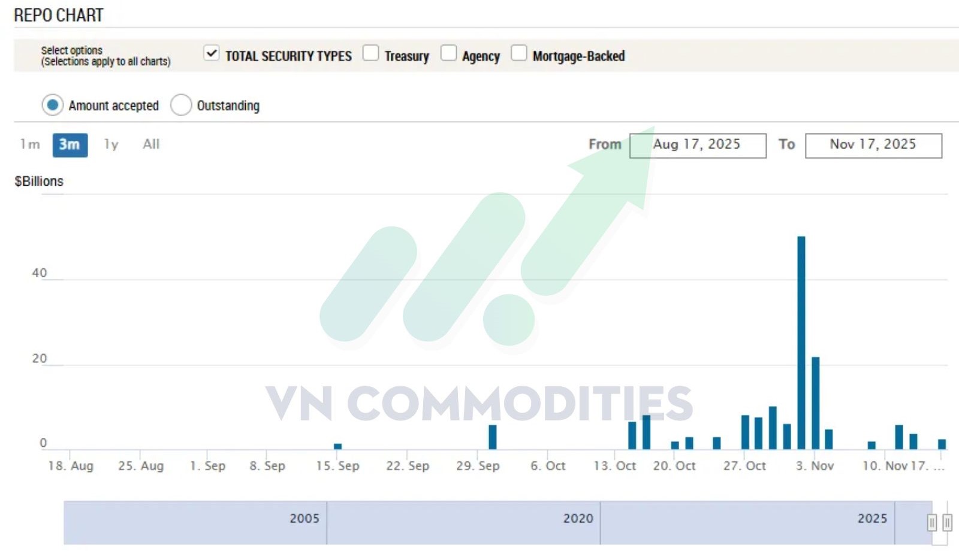
Task: Jump to 2005 in the navigator timeline
Action: [x=304, y=519]
